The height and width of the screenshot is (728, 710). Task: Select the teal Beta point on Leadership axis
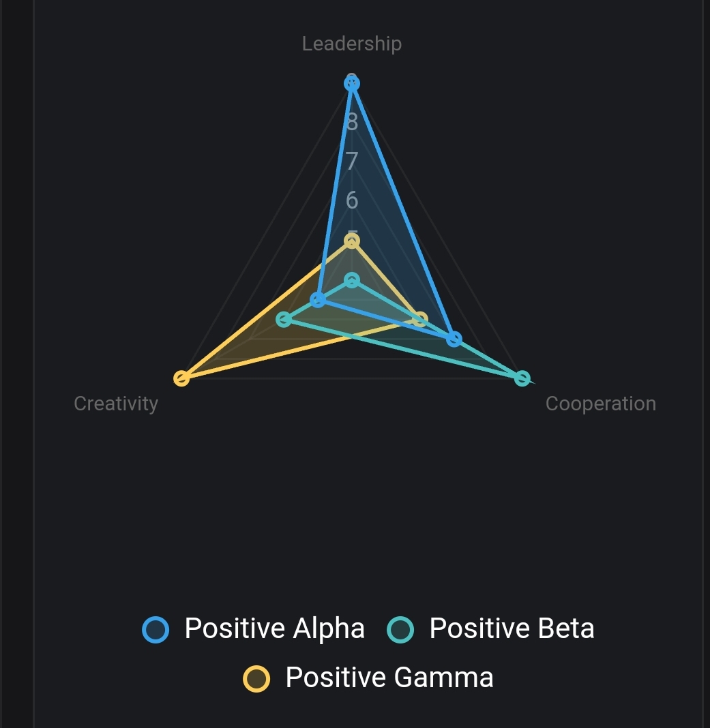pyautogui.click(x=352, y=280)
